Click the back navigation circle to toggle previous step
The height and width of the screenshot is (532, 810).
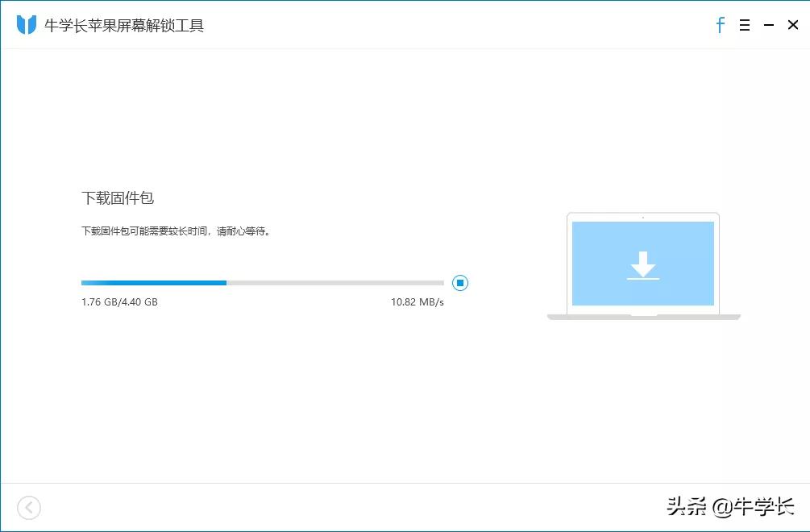29,508
